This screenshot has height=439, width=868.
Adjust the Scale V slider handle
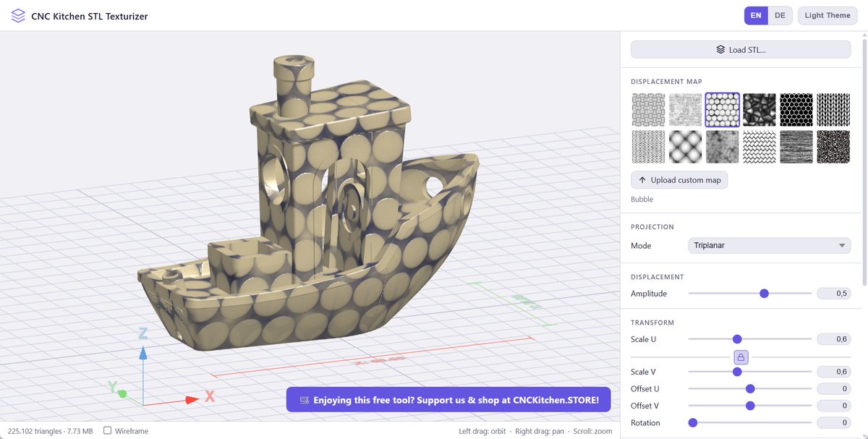(737, 372)
